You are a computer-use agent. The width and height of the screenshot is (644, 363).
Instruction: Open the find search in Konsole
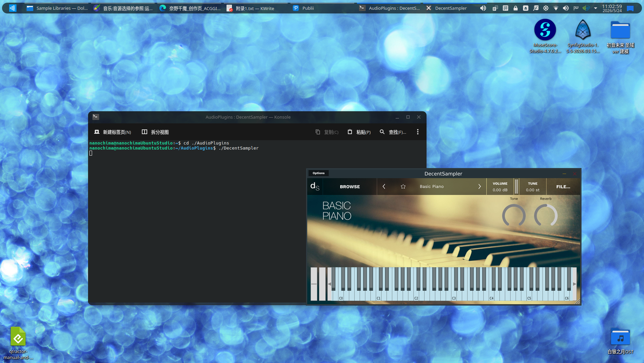pyautogui.click(x=393, y=132)
